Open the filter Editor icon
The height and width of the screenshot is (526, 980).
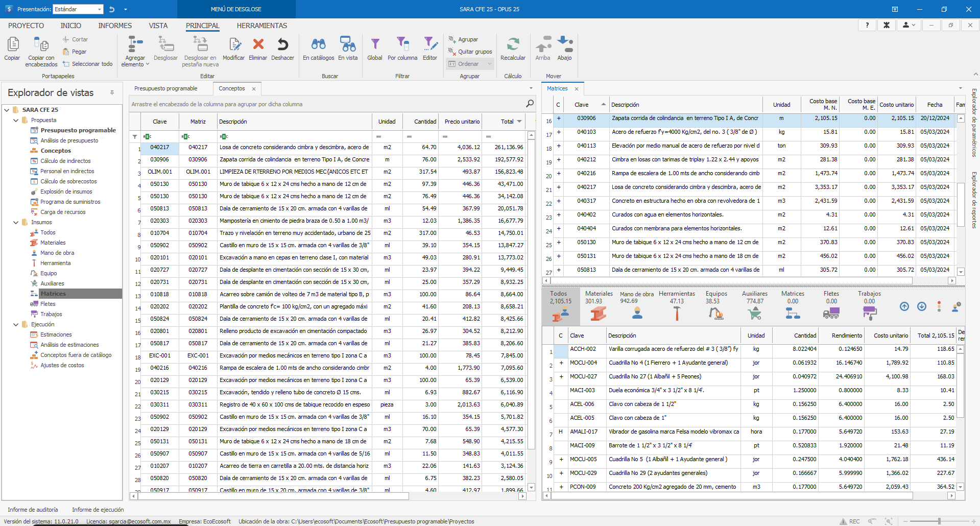[430, 44]
